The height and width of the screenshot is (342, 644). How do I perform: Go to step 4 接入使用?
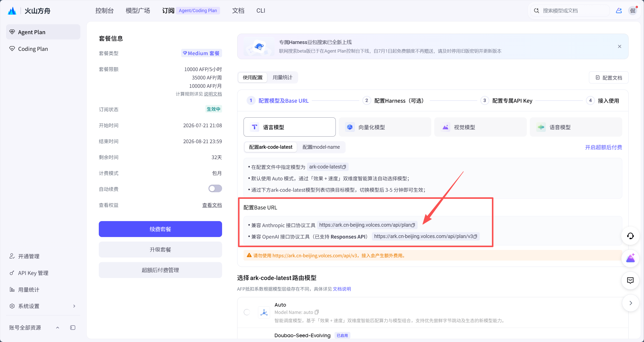coord(603,101)
